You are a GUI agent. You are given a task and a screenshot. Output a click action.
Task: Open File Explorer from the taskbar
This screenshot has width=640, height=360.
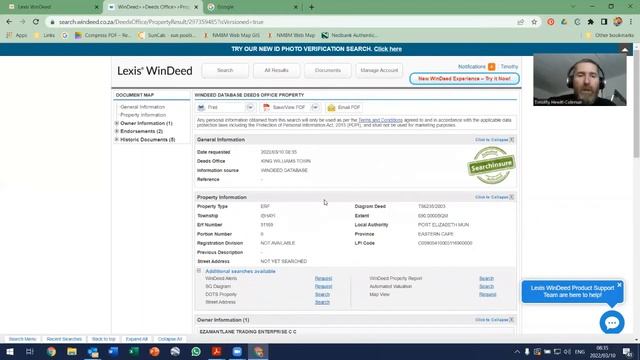point(72,351)
